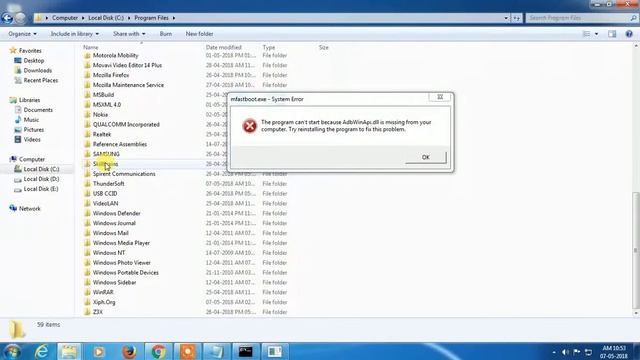The image size is (640, 360).
Task: Select the Mozilla Firefox folder
Action: pyautogui.click(x=111, y=75)
